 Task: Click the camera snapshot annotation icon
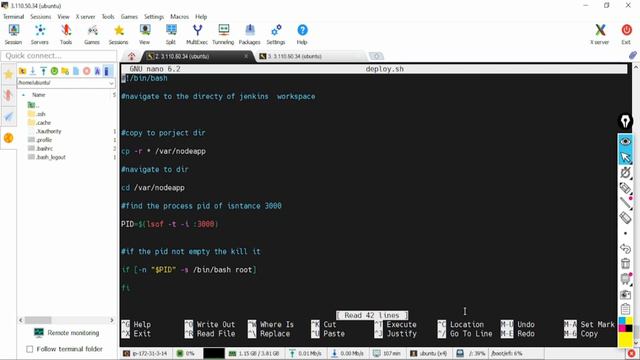(625, 294)
